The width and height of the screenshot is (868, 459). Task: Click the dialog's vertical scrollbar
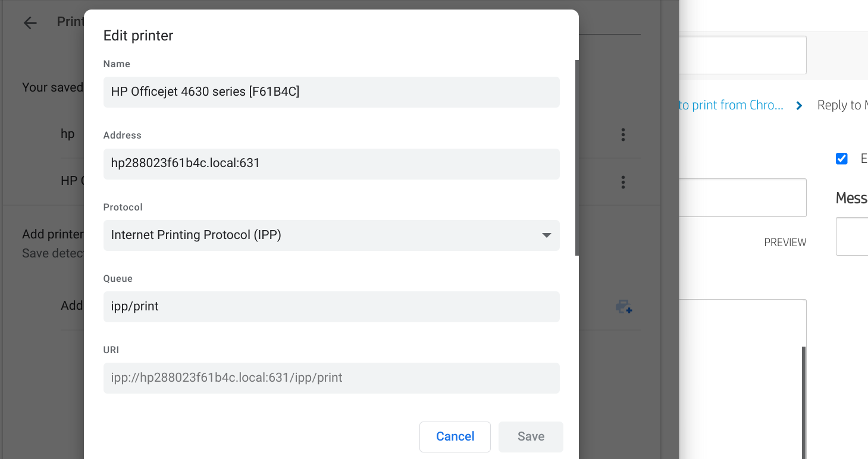[x=576, y=158]
